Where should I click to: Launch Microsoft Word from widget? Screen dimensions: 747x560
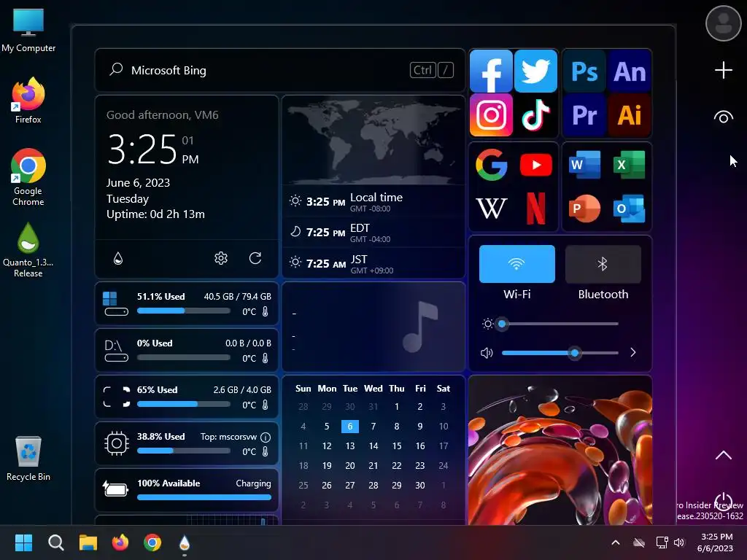click(584, 165)
